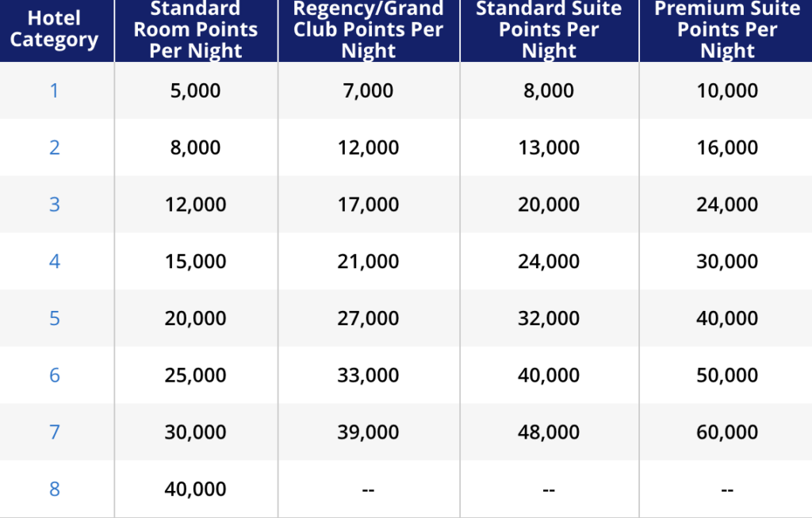The height and width of the screenshot is (518, 812).
Task: Open the Hotel Category 3 link
Action: tap(54, 205)
